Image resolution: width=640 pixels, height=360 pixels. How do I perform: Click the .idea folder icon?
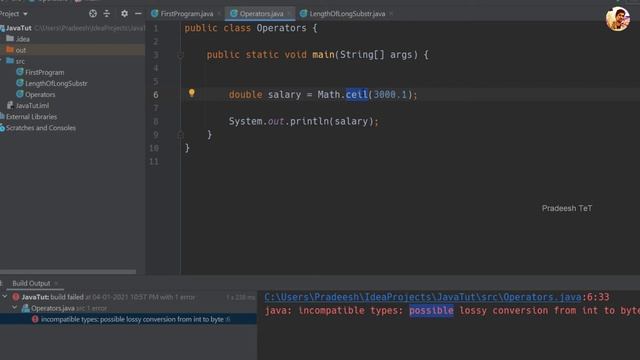10,39
